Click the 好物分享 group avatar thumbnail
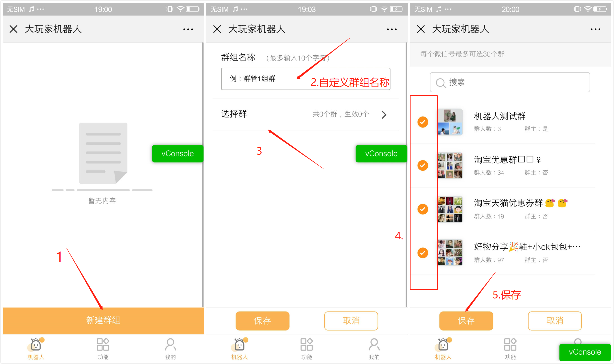Viewport: 614px width, 364px height. (x=450, y=253)
